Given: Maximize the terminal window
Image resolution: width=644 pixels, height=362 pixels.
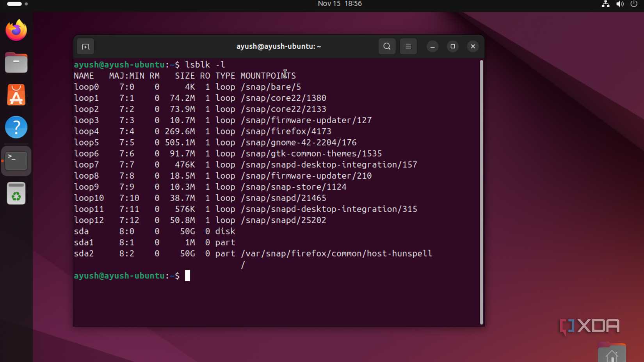Looking at the screenshot, I should click(x=453, y=46).
